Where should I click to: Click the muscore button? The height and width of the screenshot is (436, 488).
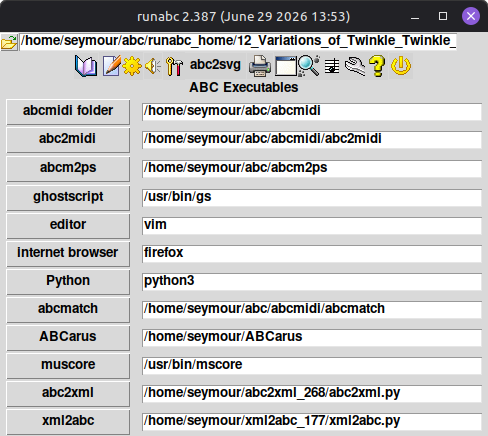pyautogui.click(x=68, y=366)
